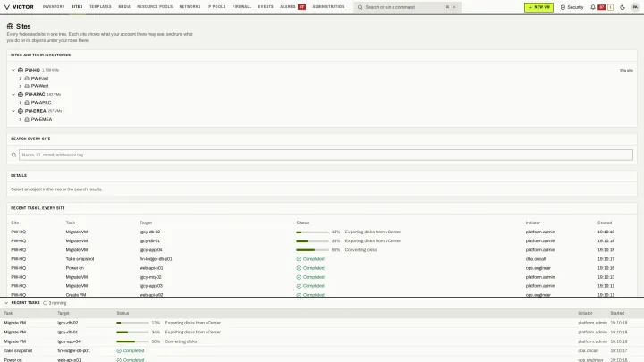Select PW-West in the tree
Viewport: 644px width, 362px height.
point(40,86)
